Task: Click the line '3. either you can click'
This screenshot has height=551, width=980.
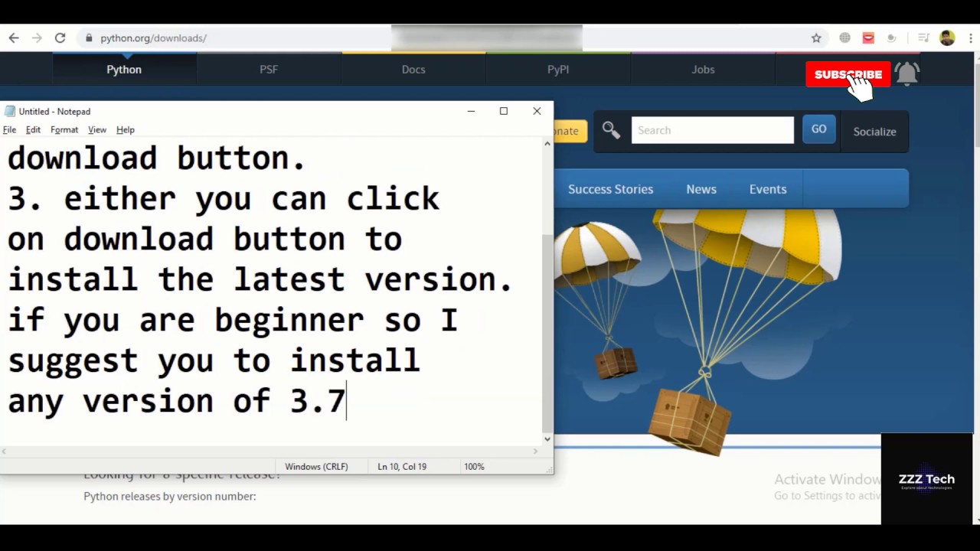Action: [223, 199]
